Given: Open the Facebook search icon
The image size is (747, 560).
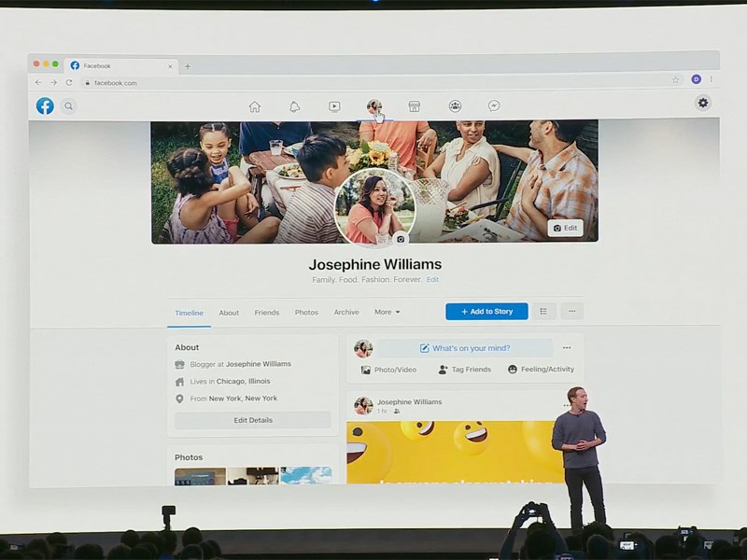Looking at the screenshot, I should click(x=69, y=106).
